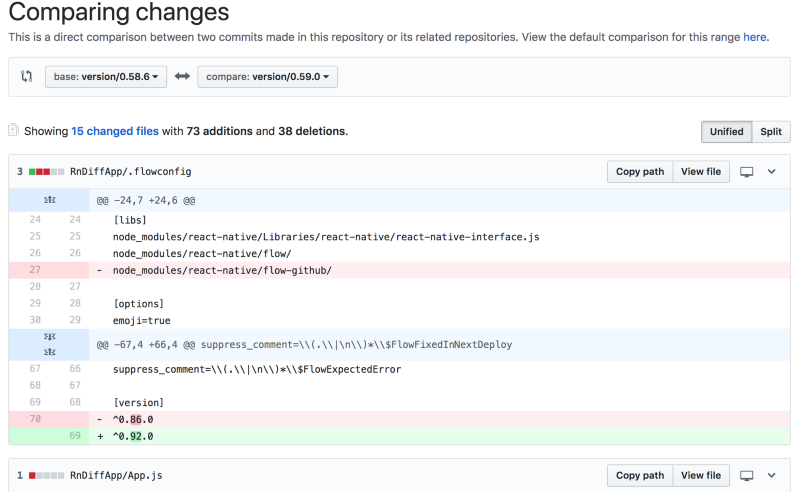Image resolution: width=800 pixels, height=492 pixels.
Task: Click display rich diff icon for .flowconfig
Action: tap(746, 172)
